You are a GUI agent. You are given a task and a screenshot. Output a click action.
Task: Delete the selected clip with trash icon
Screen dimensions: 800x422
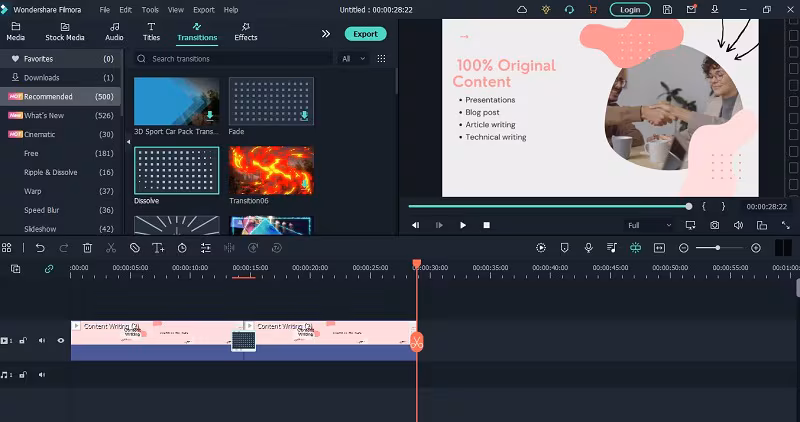(x=87, y=248)
